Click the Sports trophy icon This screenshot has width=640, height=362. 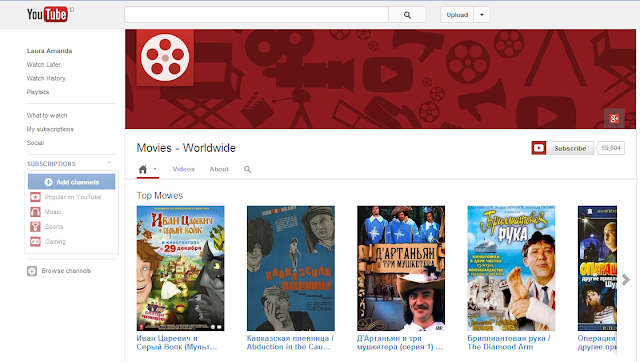36,227
